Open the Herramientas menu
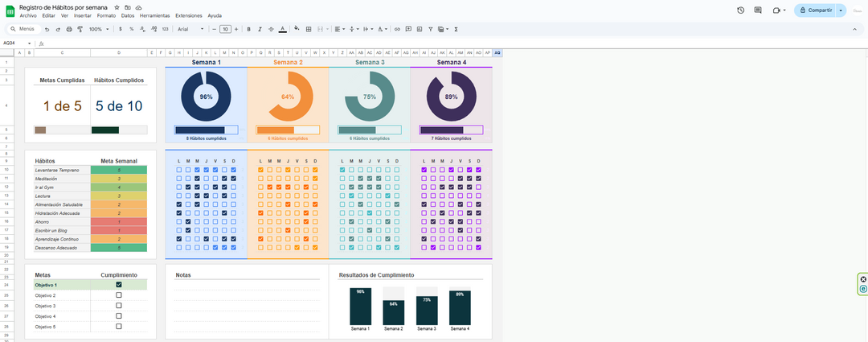This screenshot has height=342, width=868. pos(154,15)
